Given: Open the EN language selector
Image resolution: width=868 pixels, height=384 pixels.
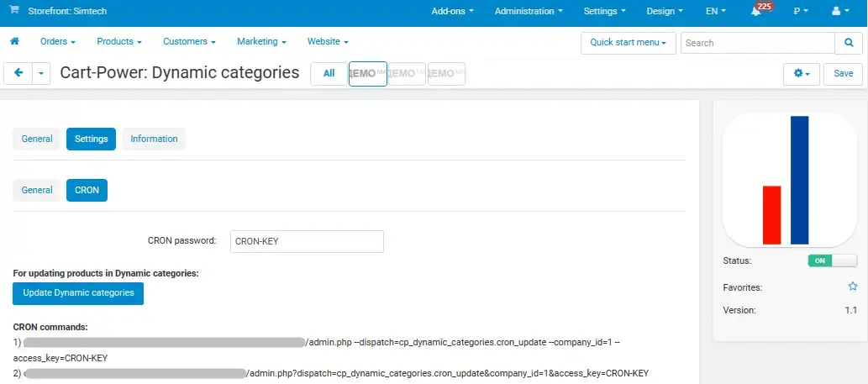Looking at the screenshot, I should (x=716, y=12).
